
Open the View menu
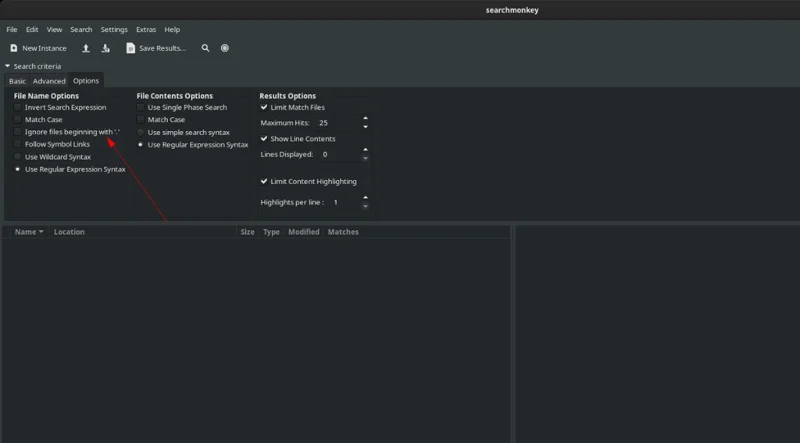coord(54,30)
